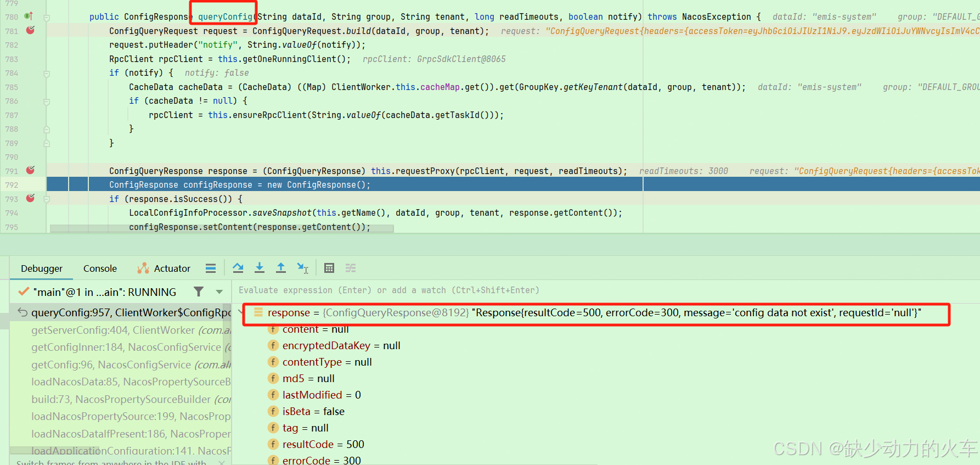Click the object icon before response variable
The image size is (980, 465).
[258, 312]
